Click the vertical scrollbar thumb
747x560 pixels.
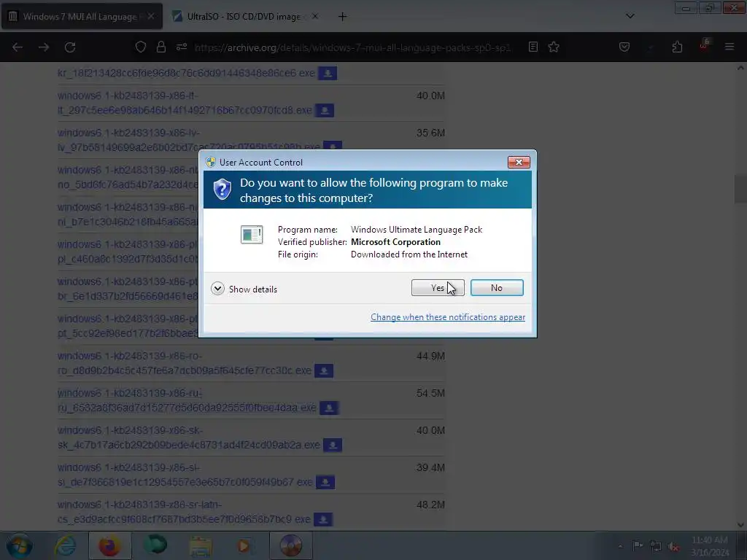740,189
